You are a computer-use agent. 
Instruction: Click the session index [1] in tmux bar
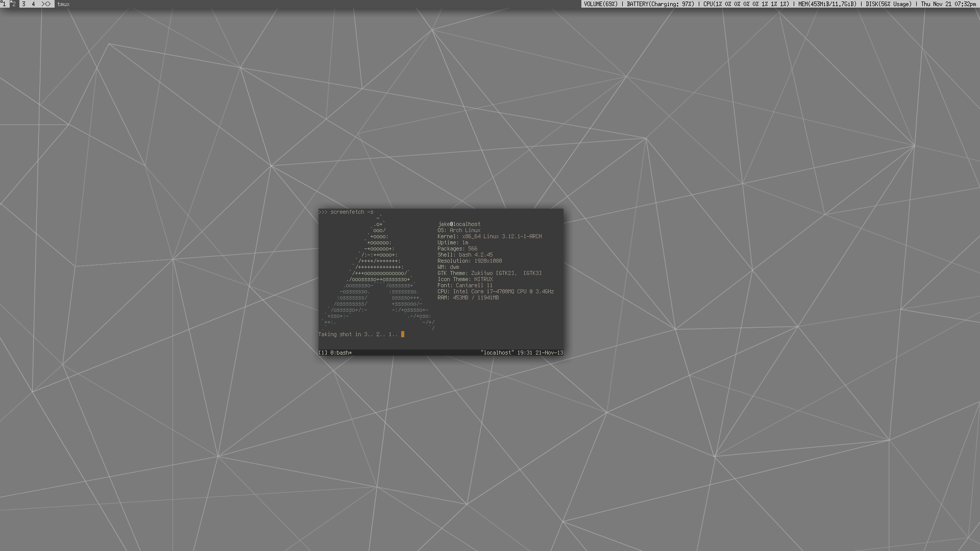[x=322, y=352]
